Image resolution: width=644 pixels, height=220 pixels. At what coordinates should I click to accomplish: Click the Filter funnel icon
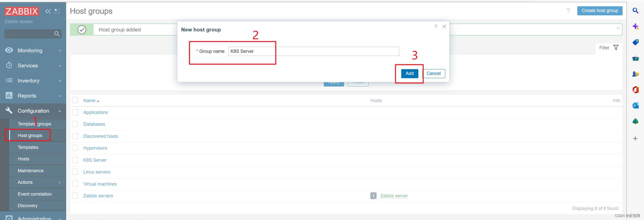616,48
